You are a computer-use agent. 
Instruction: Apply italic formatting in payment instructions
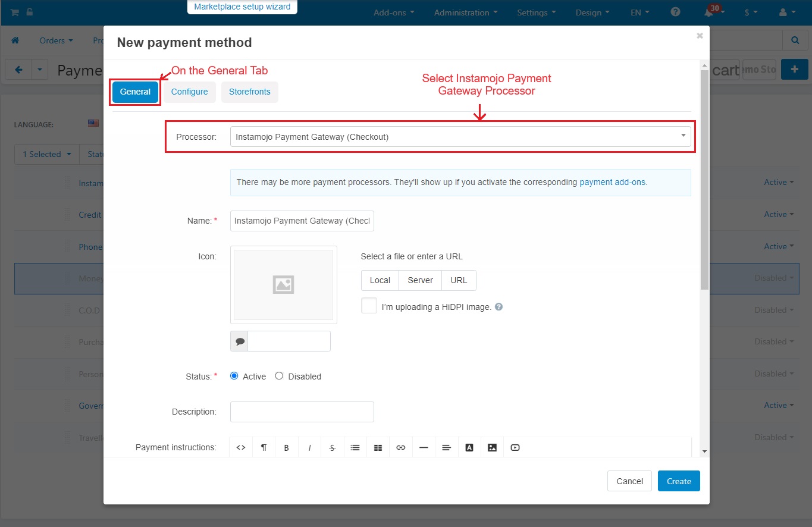tap(309, 448)
